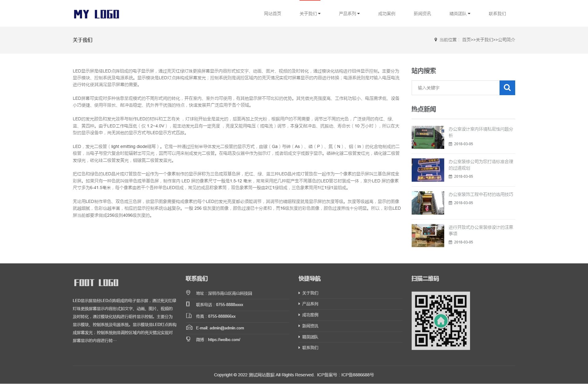Click the QR code image in footer
This screenshot has height=384, width=588.
point(441,321)
